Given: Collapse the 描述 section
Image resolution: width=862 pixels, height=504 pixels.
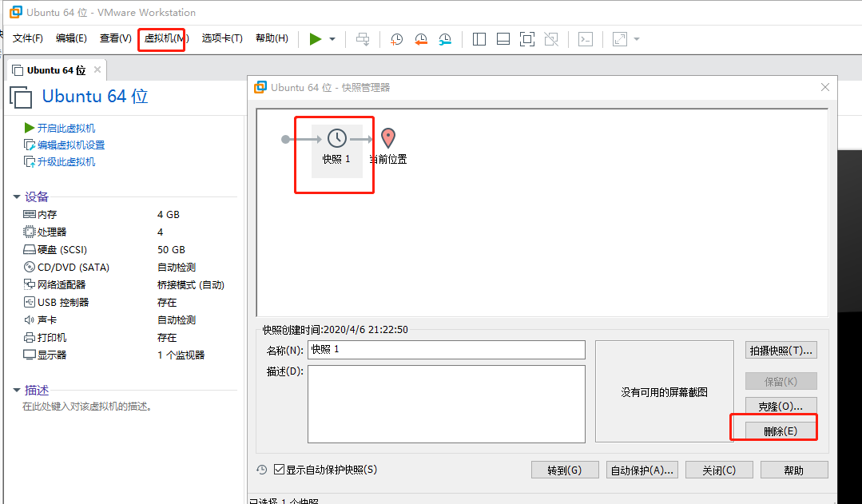Looking at the screenshot, I should click(17, 391).
